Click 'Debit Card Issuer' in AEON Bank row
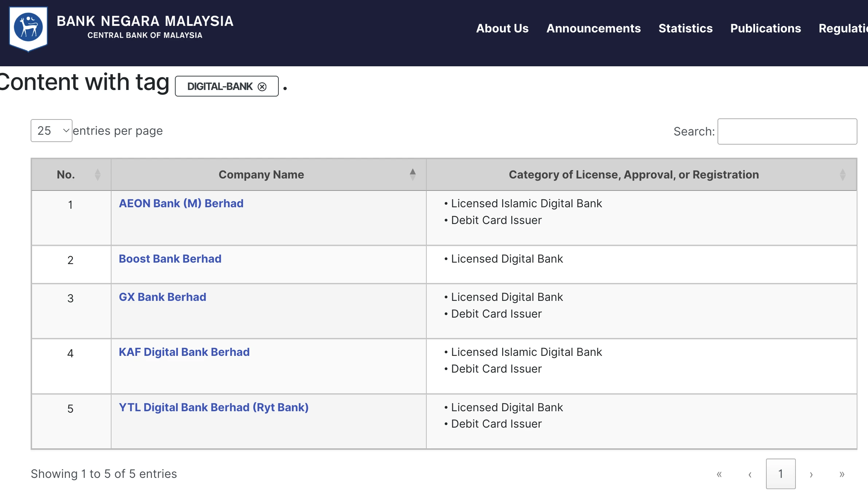This screenshot has height=499, width=868. point(496,220)
